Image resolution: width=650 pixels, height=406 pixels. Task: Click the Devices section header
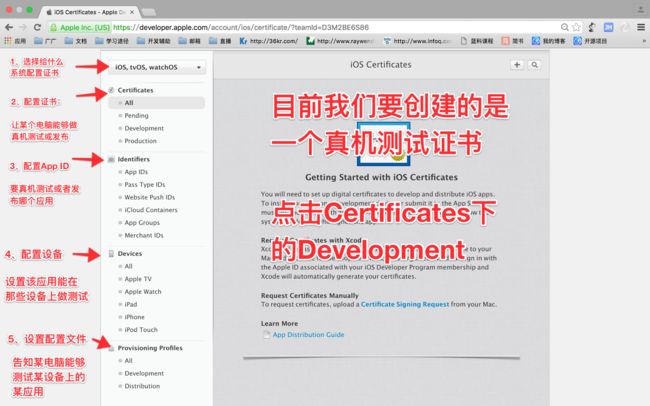pyautogui.click(x=130, y=253)
